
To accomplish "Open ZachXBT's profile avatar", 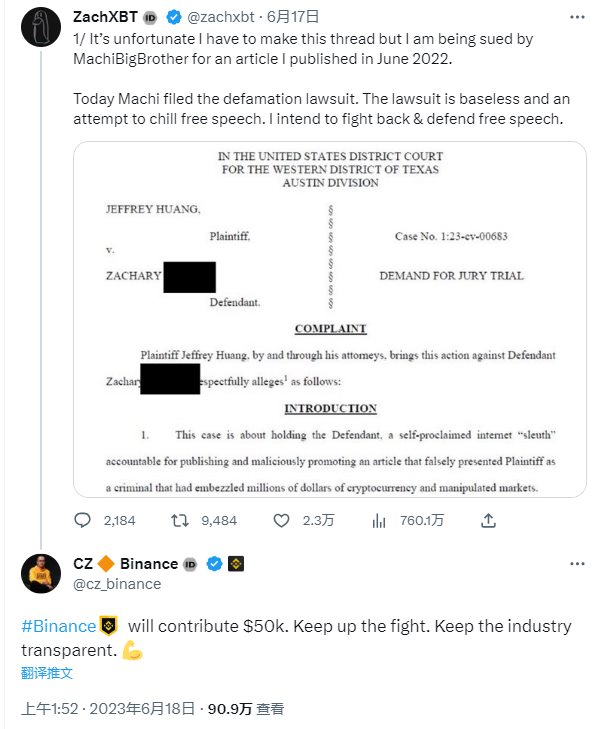I will pyautogui.click(x=39, y=28).
